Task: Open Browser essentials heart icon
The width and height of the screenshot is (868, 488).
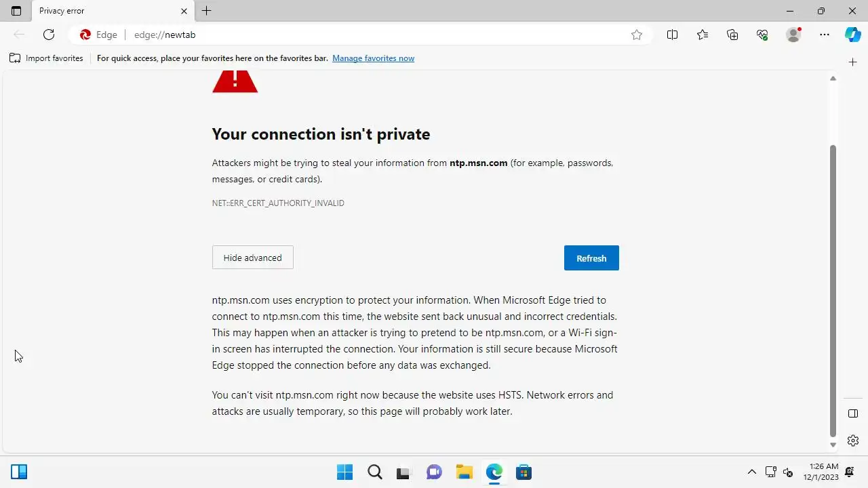Action: click(x=762, y=35)
